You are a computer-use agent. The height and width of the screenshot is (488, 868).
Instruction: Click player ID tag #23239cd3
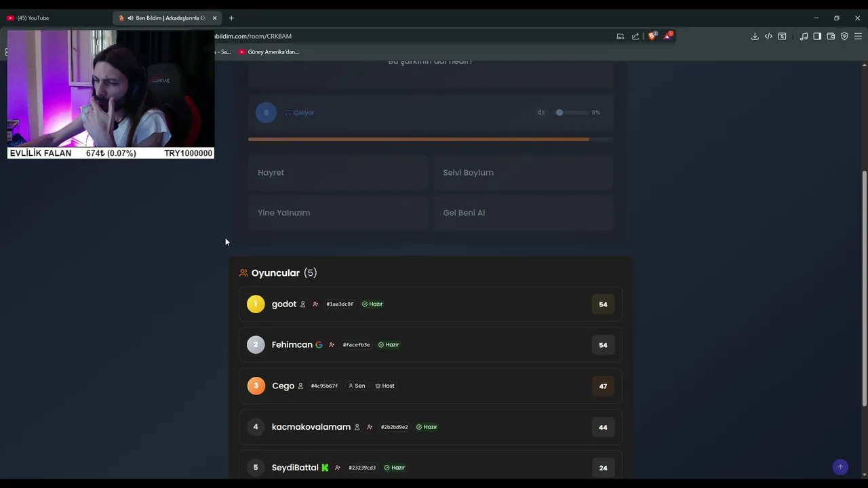[362, 468]
